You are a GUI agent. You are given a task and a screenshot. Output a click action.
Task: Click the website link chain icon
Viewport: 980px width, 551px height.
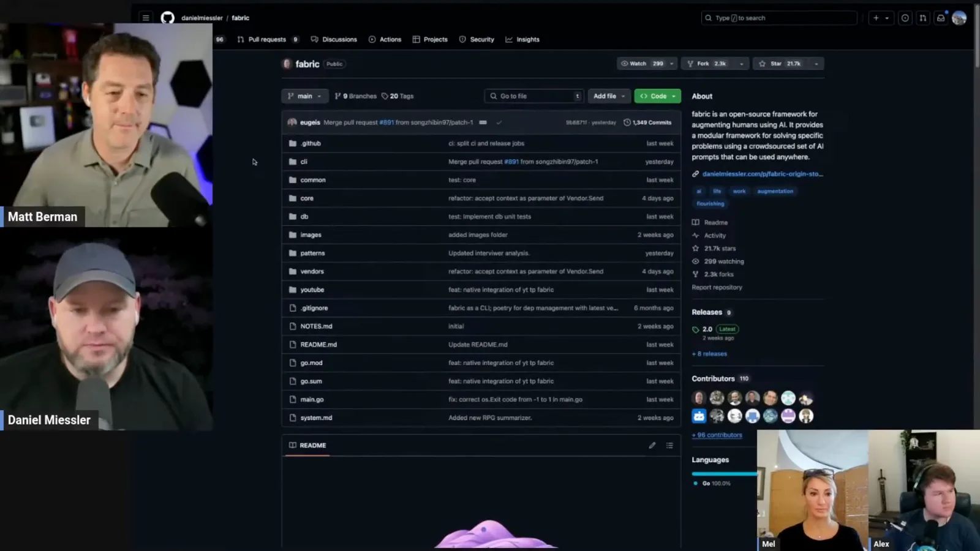point(695,174)
